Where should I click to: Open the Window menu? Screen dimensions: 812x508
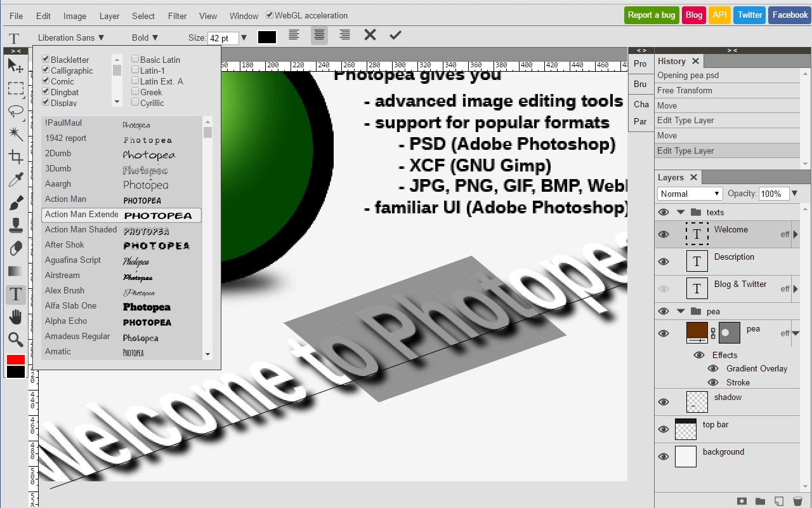point(244,16)
